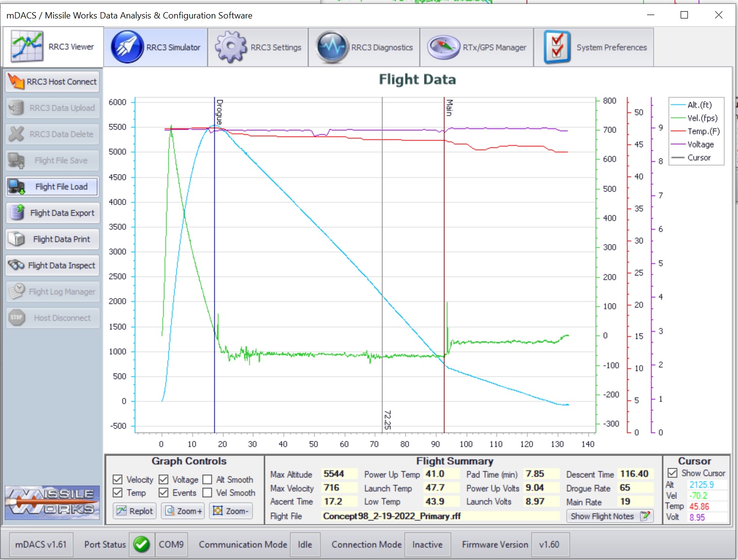Click the Flight Data Print printer icon

click(17, 239)
